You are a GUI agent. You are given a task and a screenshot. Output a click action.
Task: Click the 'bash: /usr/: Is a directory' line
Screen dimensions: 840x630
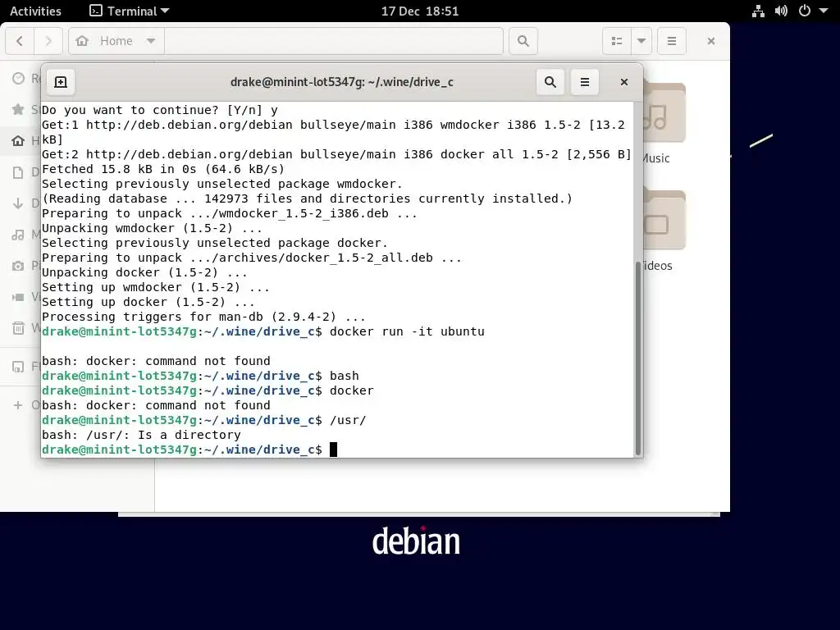click(x=141, y=435)
